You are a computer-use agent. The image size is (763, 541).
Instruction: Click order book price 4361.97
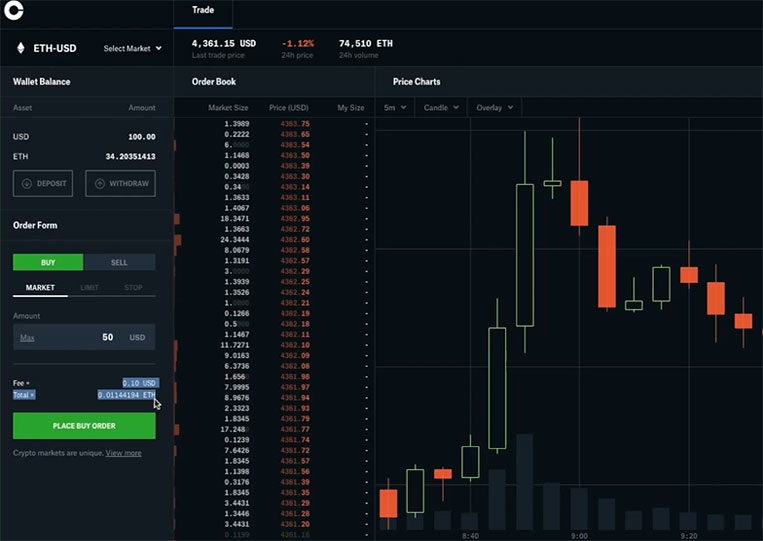[x=295, y=387]
